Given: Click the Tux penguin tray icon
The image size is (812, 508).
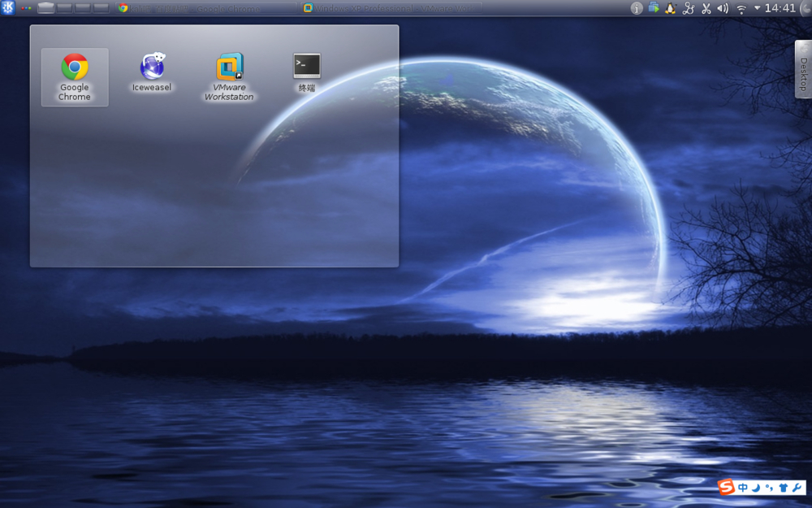Looking at the screenshot, I should 671,8.
